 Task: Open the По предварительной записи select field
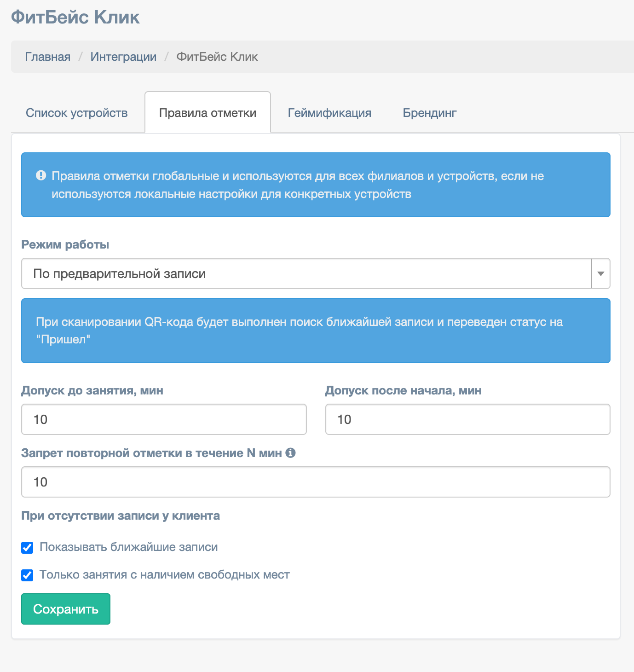click(306, 273)
